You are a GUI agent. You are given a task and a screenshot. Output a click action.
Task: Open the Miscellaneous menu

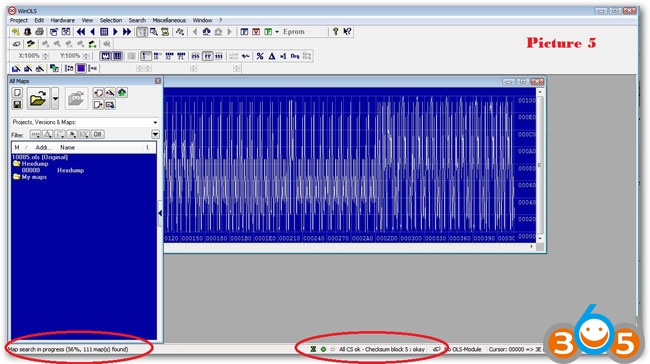point(169,20)
